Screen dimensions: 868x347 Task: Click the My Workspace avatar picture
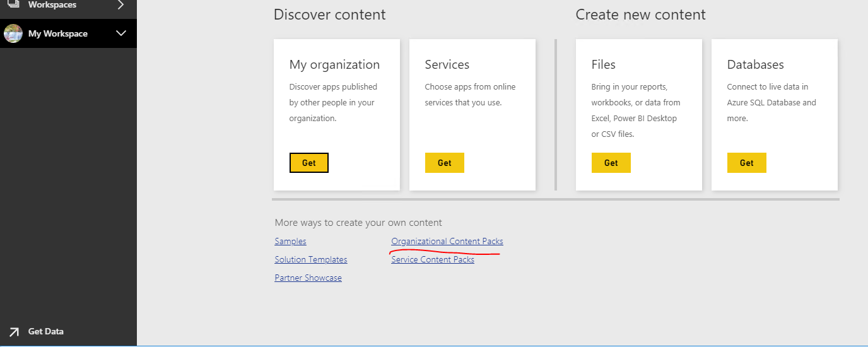coord(13,33)
